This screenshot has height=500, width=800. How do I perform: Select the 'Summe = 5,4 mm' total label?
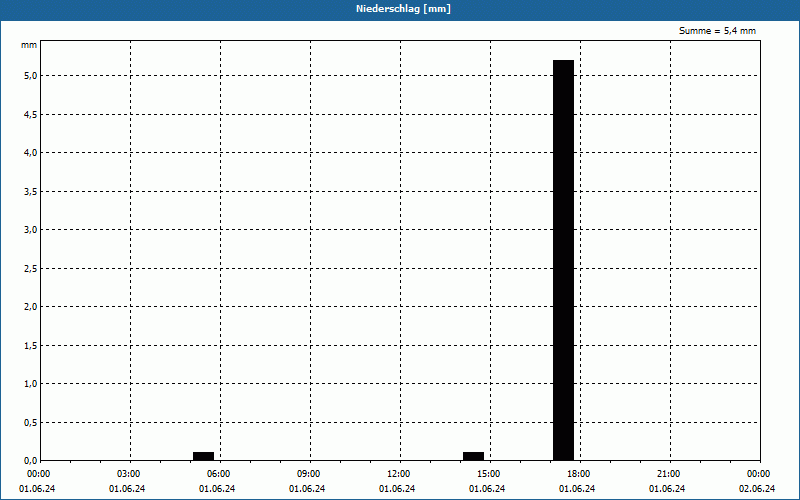(717, 31)
